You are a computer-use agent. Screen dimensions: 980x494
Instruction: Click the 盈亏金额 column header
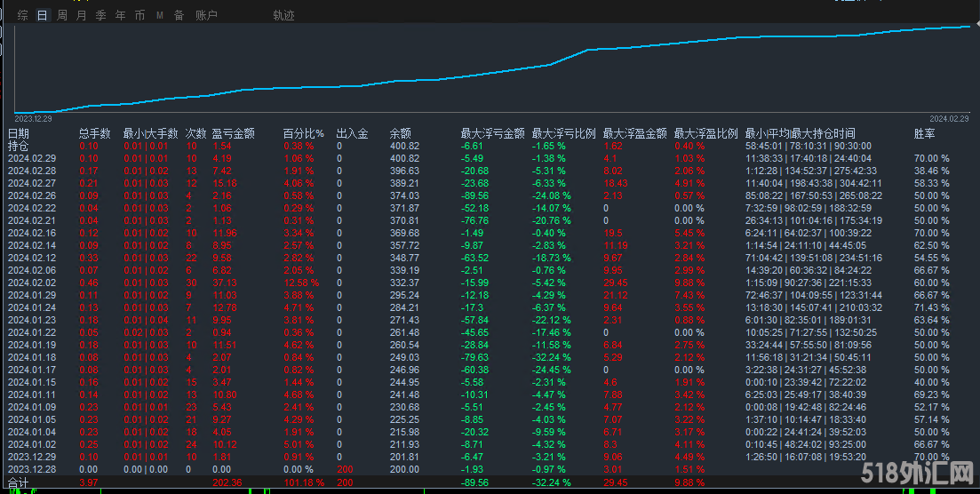234,133
